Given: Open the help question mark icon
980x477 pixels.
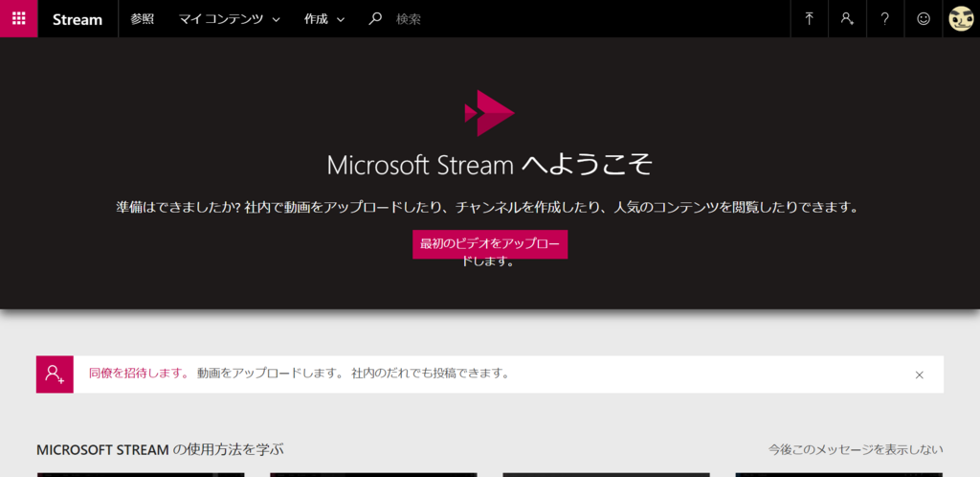Looking at the screenshot, I should pyautogui.click(x=885, y=19).
